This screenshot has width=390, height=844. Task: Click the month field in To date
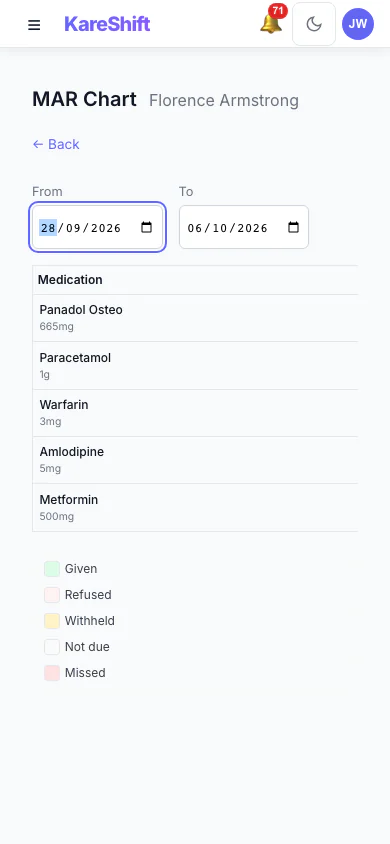[220, 228]
